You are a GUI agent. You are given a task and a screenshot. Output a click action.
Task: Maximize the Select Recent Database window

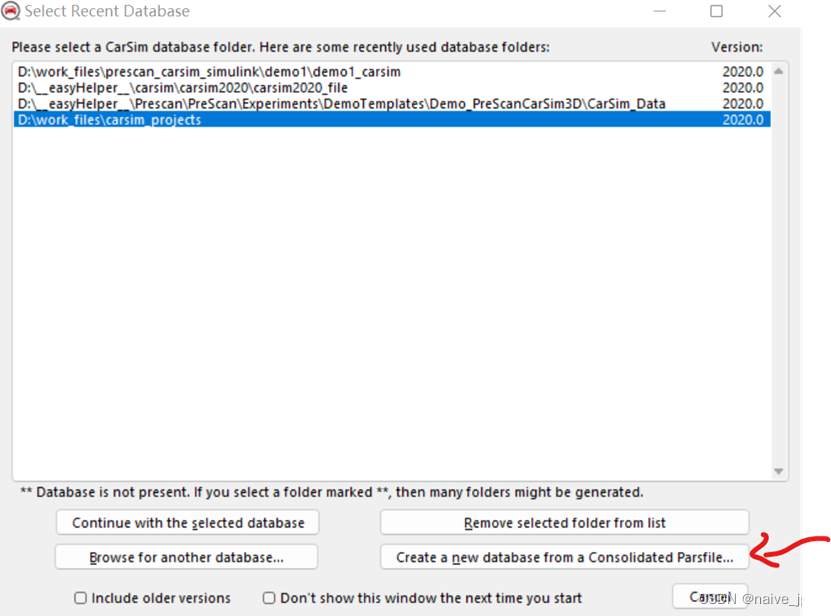[x=717, y=11]
